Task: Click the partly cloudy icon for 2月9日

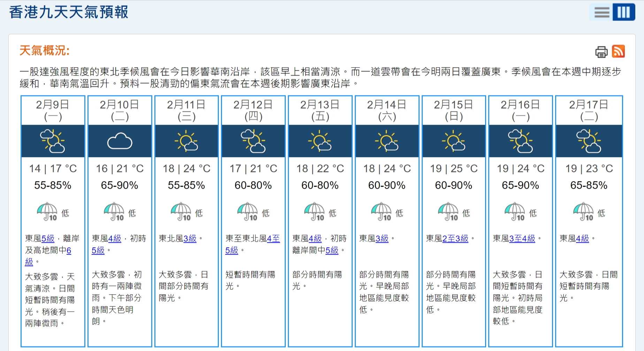Action: [x=53, y=141]
